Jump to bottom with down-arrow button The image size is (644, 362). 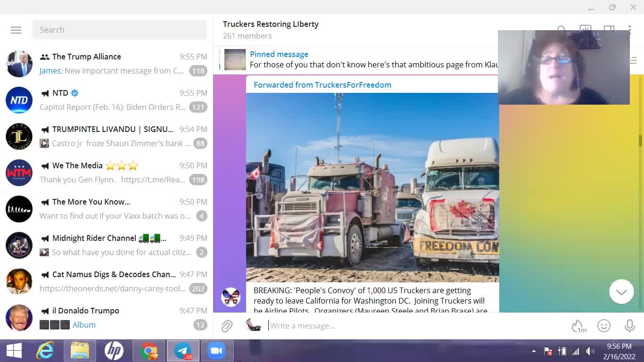point(621,292)
